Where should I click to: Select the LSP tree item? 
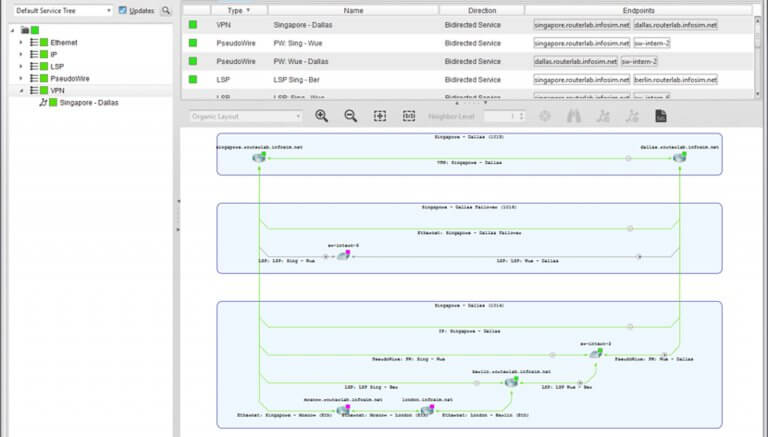tap(58, 66)
